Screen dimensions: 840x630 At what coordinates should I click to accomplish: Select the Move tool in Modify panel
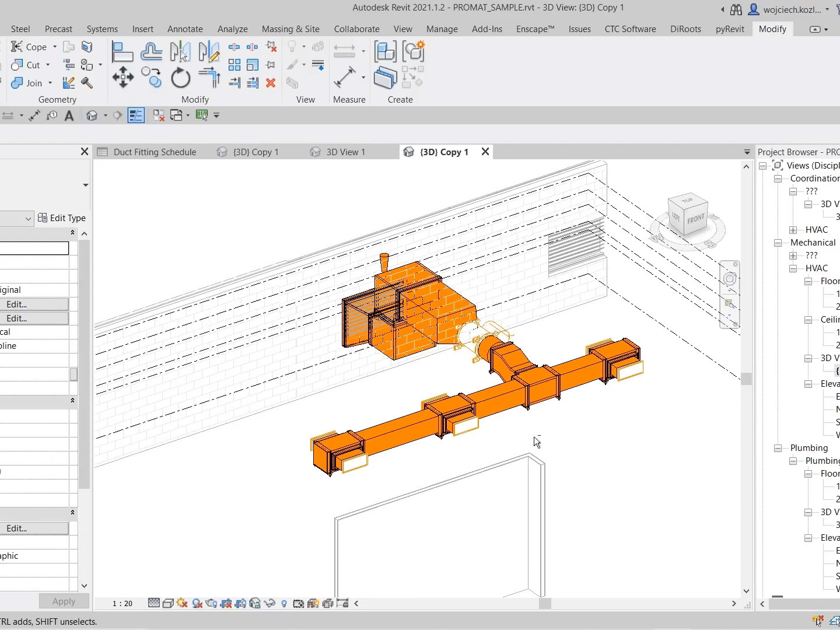tap(123, 77)
